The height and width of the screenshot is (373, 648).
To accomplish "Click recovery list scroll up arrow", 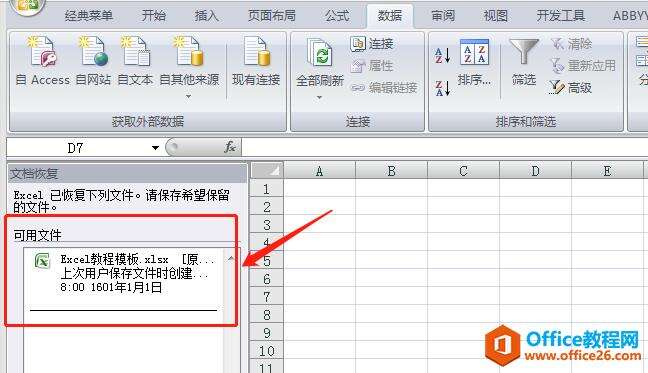I will point(231,259).
